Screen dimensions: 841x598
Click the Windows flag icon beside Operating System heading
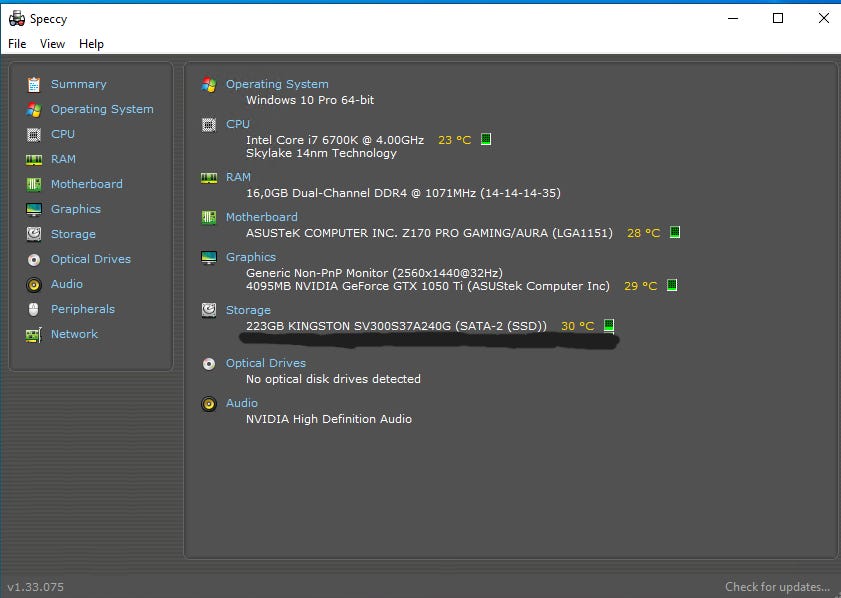point(209,85)
